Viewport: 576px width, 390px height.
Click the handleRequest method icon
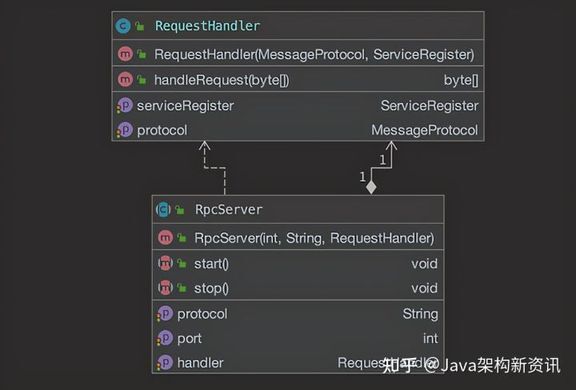[x=125, y=80]
